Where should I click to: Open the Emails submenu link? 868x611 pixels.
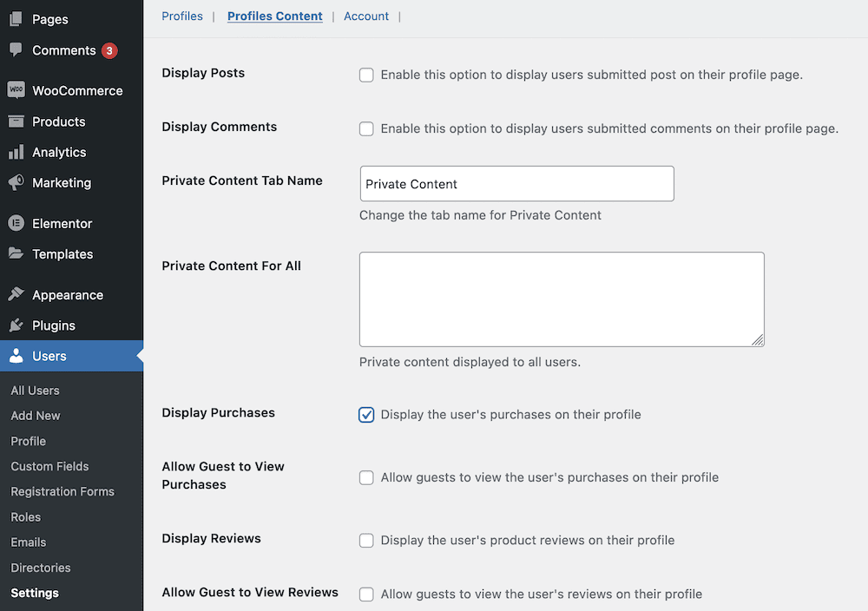(x=29, y=542)
